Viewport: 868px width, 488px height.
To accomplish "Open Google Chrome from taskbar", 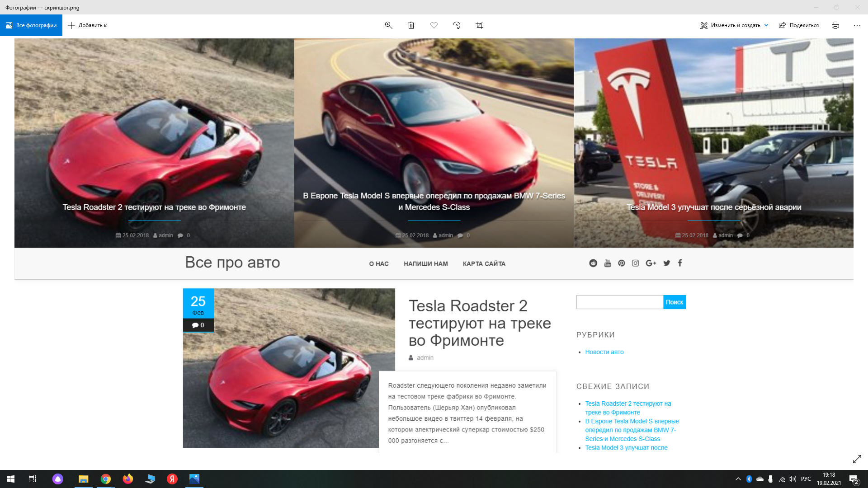I will coord(106,479).
